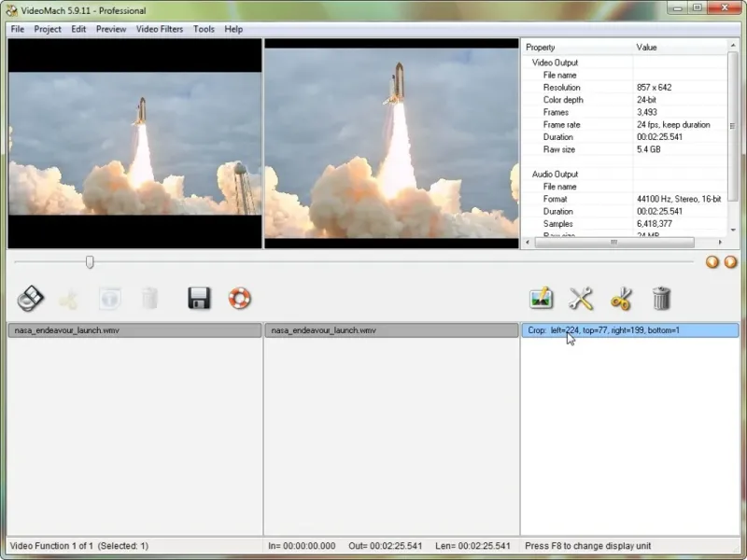Click the add video filter picture icon

point(542,299)
